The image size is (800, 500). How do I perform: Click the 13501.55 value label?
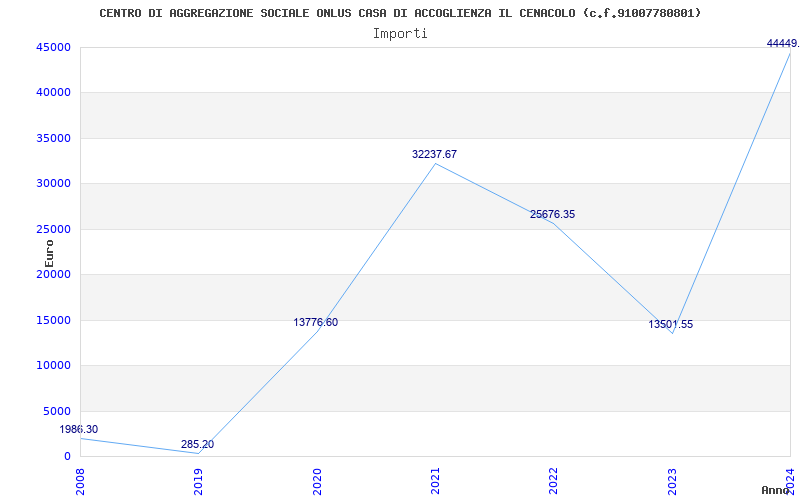pyautogui.click(x=670, y=324)
